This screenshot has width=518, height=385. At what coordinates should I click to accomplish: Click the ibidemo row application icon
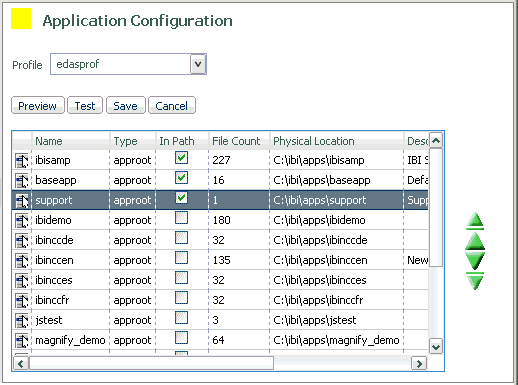pyautogui.click(x=22, y=220)
